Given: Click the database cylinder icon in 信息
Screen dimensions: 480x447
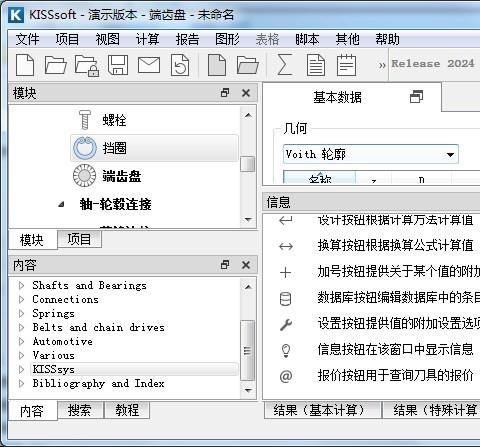Looking at the screenshot, I should [285, 298].
